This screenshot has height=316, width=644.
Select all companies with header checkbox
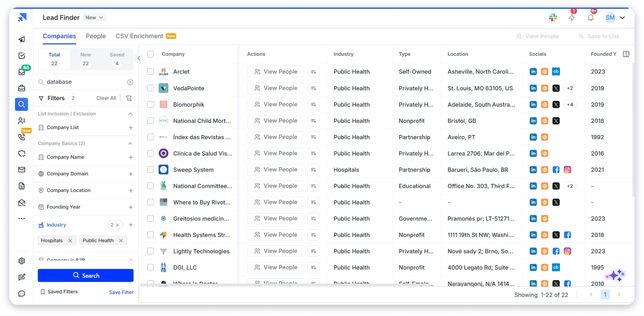point(150,54)
